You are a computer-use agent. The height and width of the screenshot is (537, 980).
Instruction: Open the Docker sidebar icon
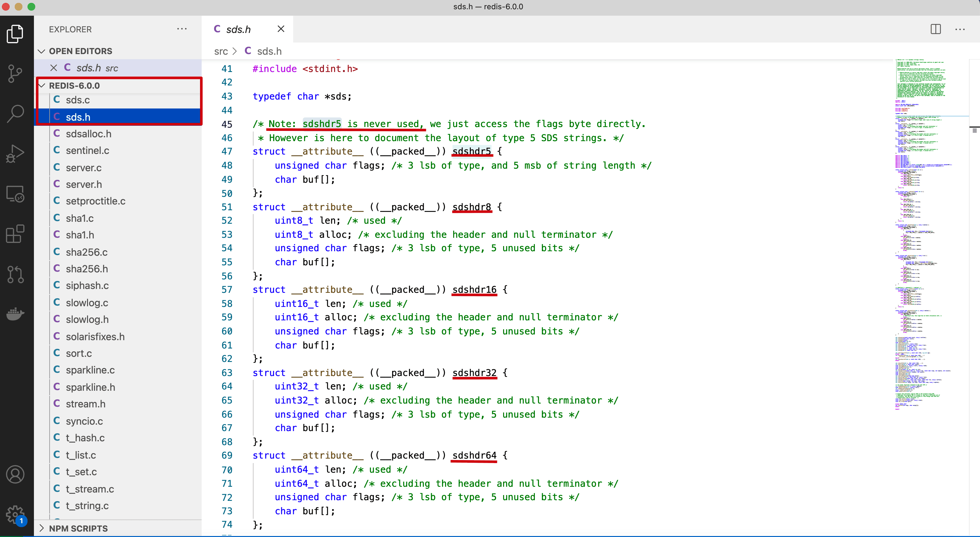coord(15,314)
